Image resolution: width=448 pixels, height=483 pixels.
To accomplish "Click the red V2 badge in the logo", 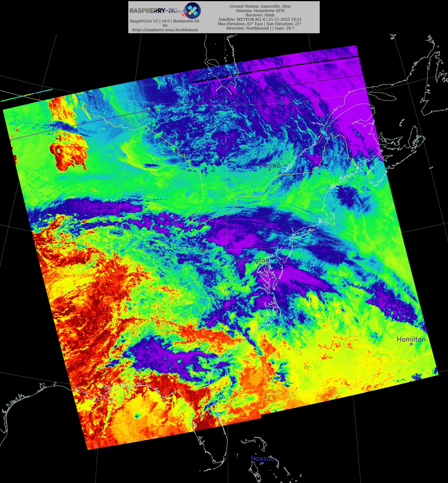I will (x=184, y=15).
